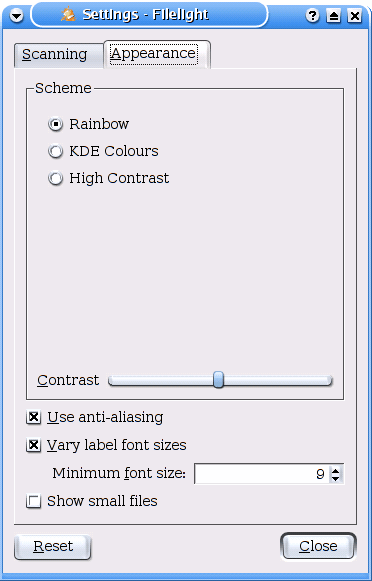Click the Reset button

click(53, 546)
